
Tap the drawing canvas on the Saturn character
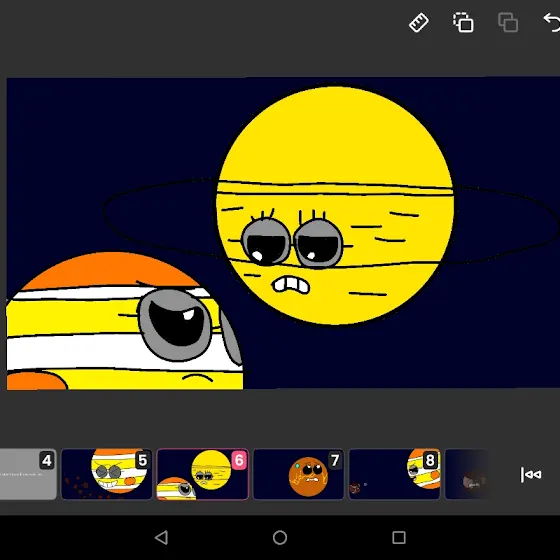335,205
